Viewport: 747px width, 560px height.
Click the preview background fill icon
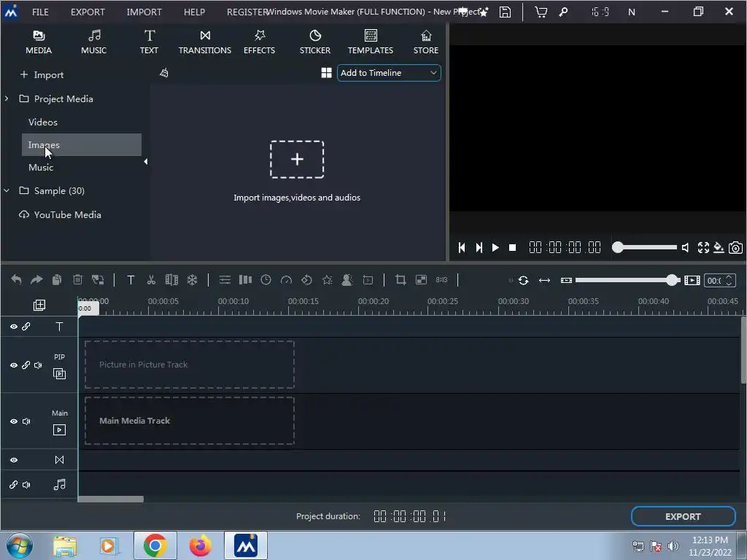tap(719, 248)
